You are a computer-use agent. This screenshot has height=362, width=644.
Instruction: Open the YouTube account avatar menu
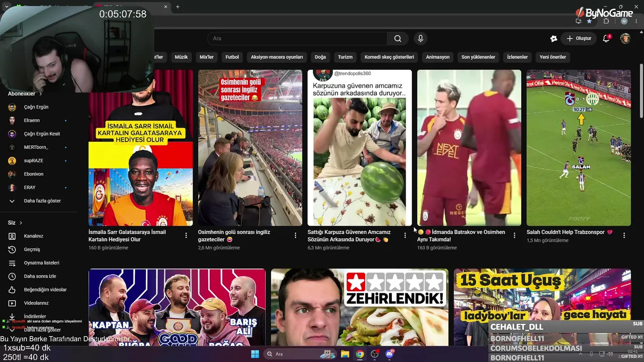pyautogui.click(x=625, y=39)
